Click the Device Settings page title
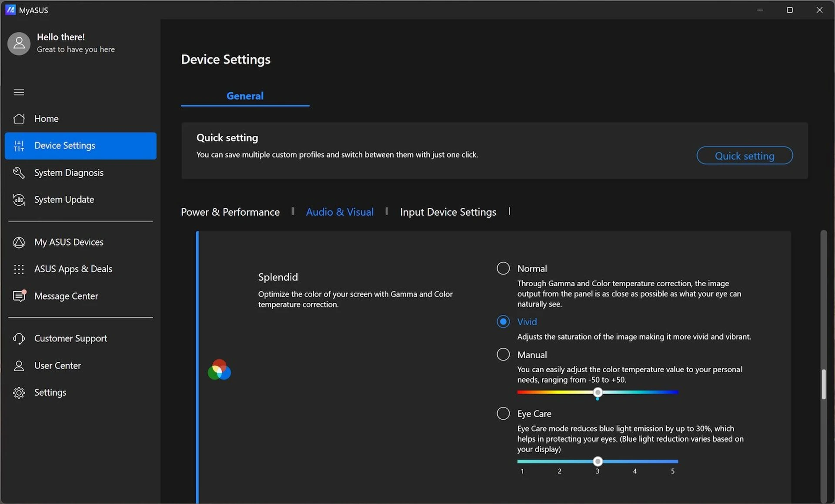 [x=226, y=60]
